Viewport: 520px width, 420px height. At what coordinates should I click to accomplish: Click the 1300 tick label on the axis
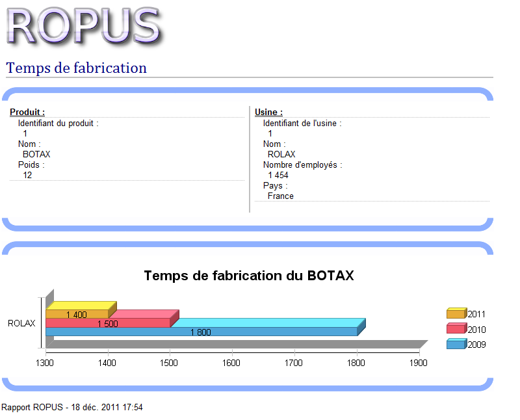point(45,363)
